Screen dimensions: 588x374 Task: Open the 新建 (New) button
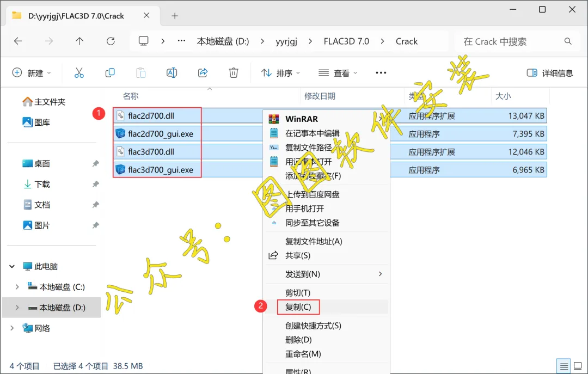(32, 73)
